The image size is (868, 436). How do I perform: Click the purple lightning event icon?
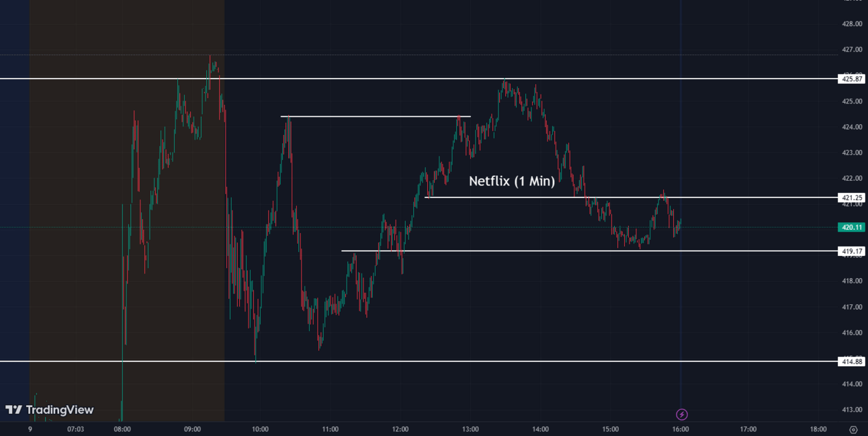tap(681, 415)
